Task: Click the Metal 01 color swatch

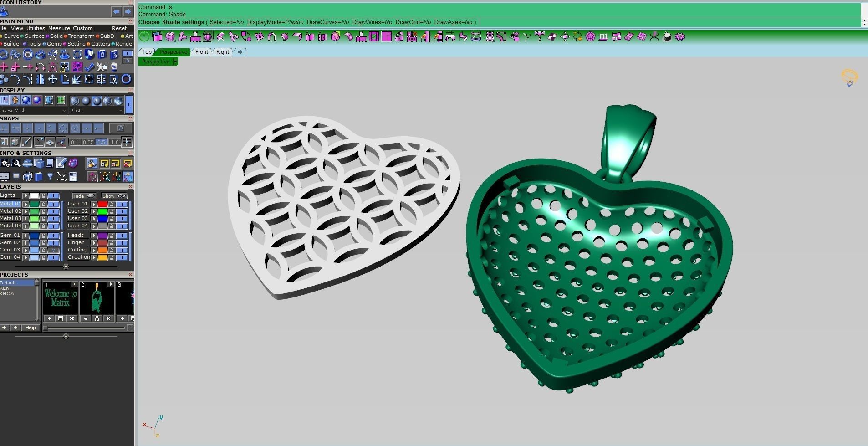Action: [34, 204]
